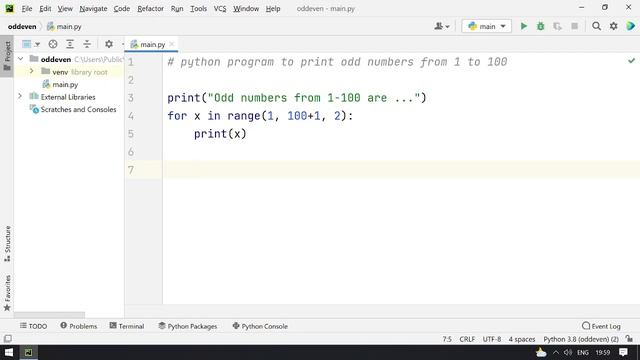This screenshot has width=640, height=360.
Task: Open the Python Packages tool window
Action: coord(188,326)
